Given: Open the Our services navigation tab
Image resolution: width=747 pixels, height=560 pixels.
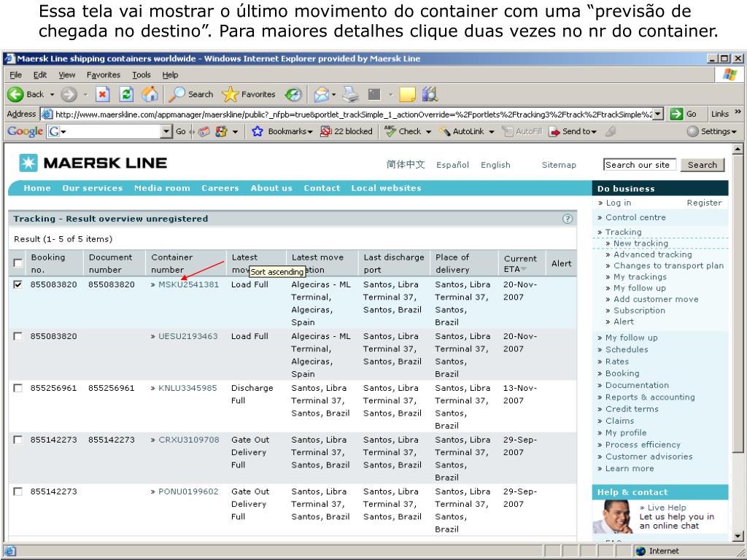Looking at the screenshot, I should (x=93, y=188).
